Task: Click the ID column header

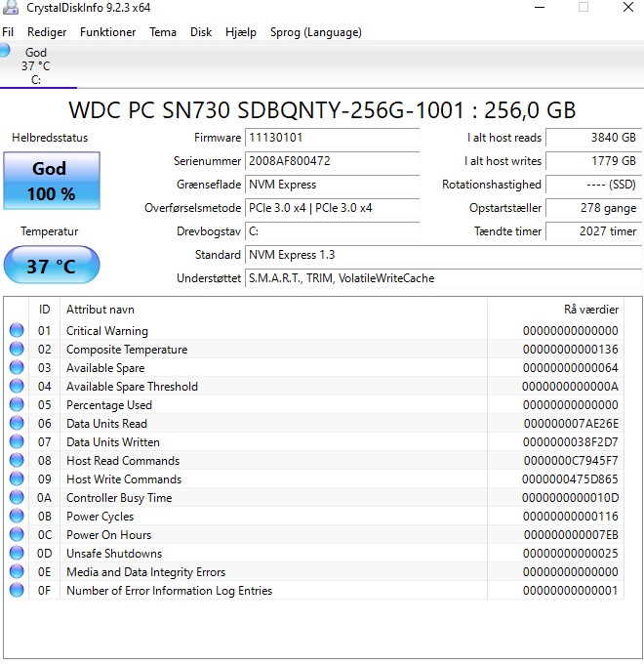Action: (45, 310)
